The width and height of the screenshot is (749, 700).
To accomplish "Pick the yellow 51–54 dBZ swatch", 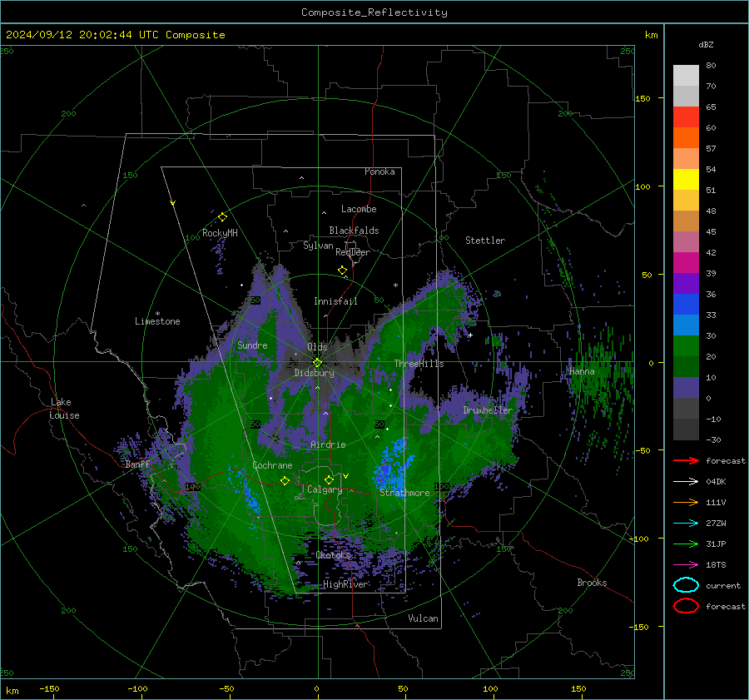I will [686, 179].
